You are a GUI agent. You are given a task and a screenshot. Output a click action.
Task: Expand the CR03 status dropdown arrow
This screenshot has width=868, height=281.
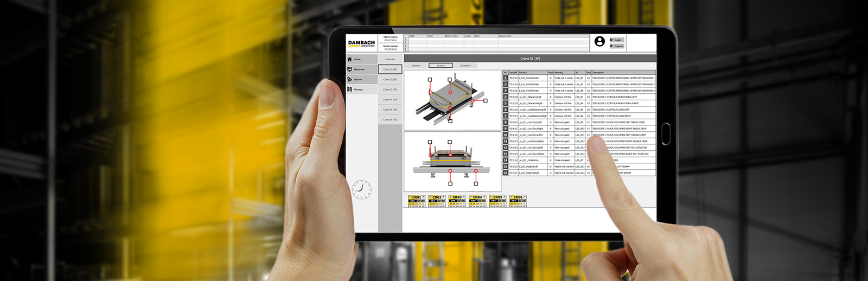464,197
